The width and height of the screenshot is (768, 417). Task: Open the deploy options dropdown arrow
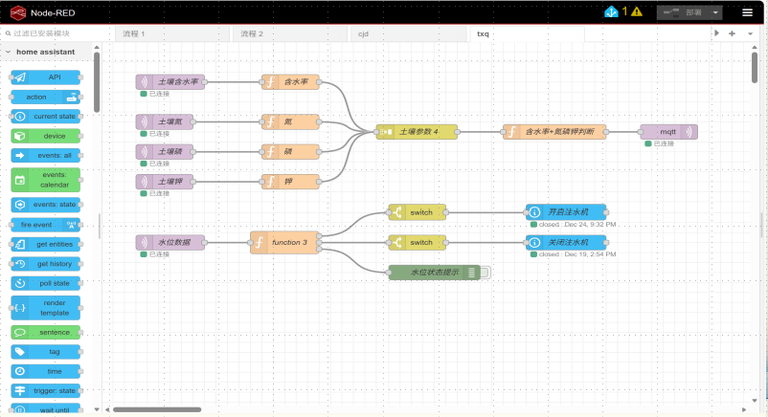point(715,13)
